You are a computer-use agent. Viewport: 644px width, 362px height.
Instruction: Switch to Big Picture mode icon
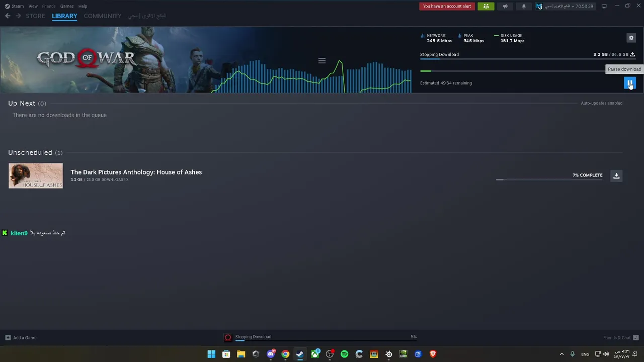tap(604, 6)
